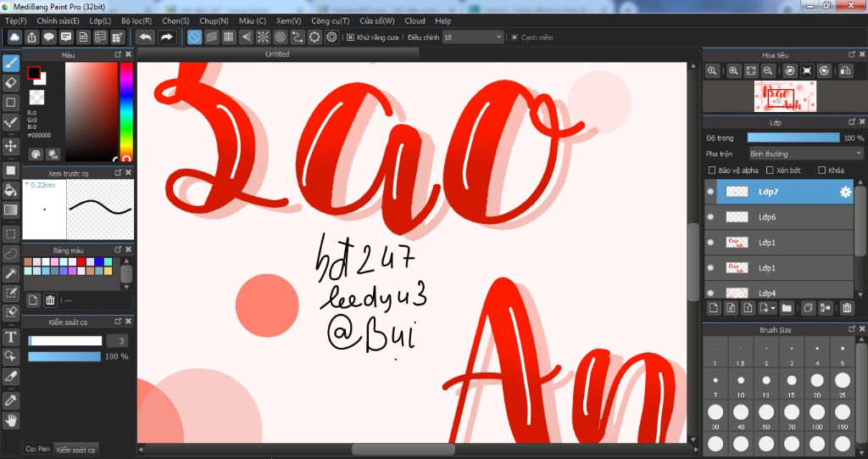
Task: Delete palette color with trash icon
Action: (50, 300)
